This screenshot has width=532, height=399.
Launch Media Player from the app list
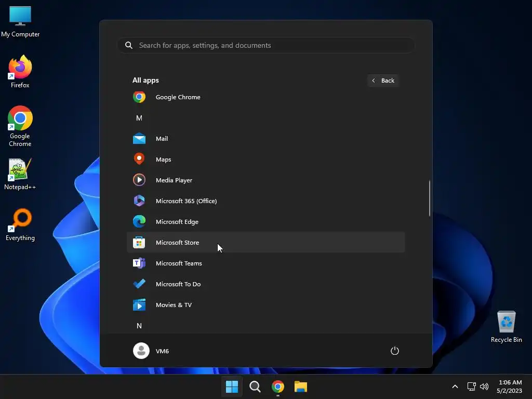tap(265, 180)
